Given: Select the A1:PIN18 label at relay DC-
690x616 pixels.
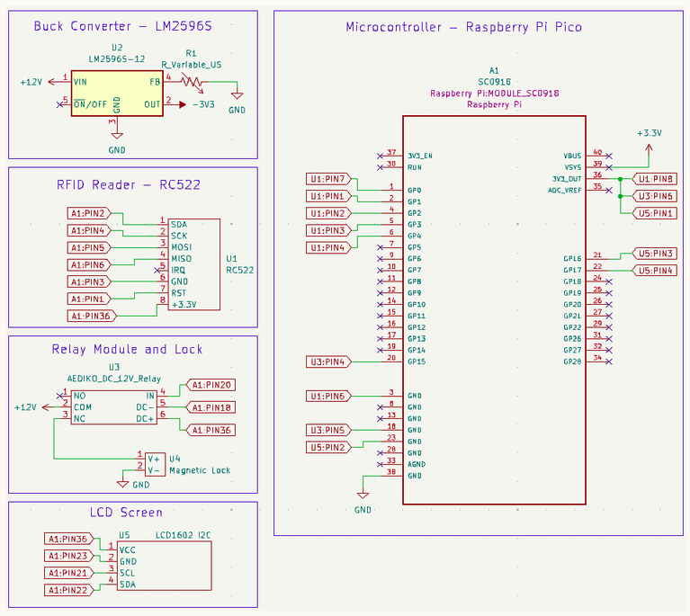Looking at the screenshot, I should 211,407.
